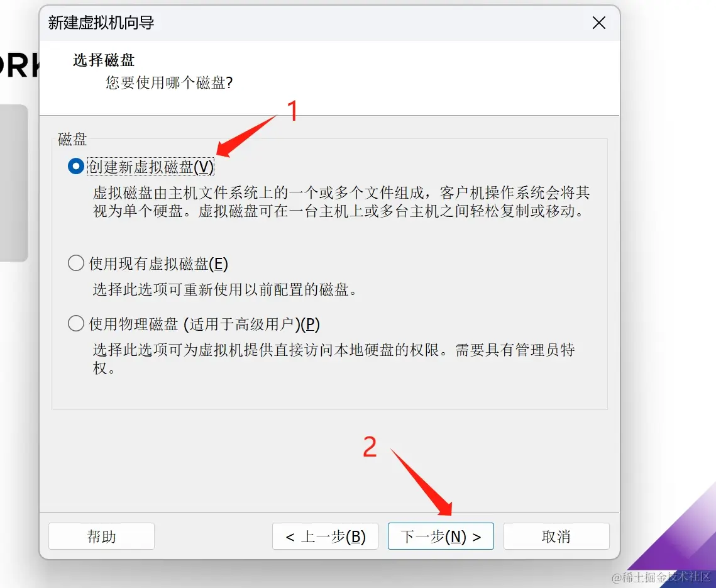Choose the 使用现有虚拟磁盘(E) radio circle
Viewport: 716px width, 588px height.
point(76,263)
